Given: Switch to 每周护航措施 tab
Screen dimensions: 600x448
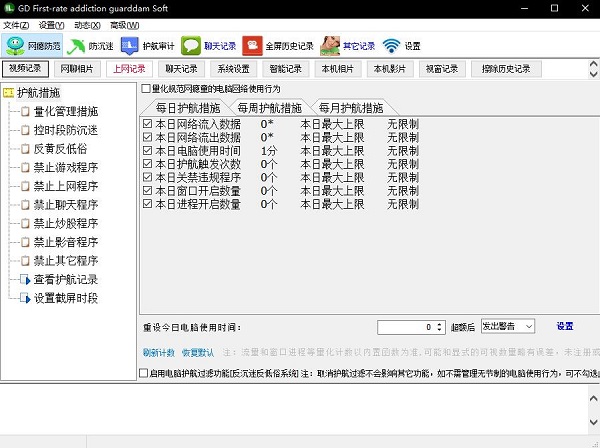Looking at the screenshot, I should [x=270, y=107].
